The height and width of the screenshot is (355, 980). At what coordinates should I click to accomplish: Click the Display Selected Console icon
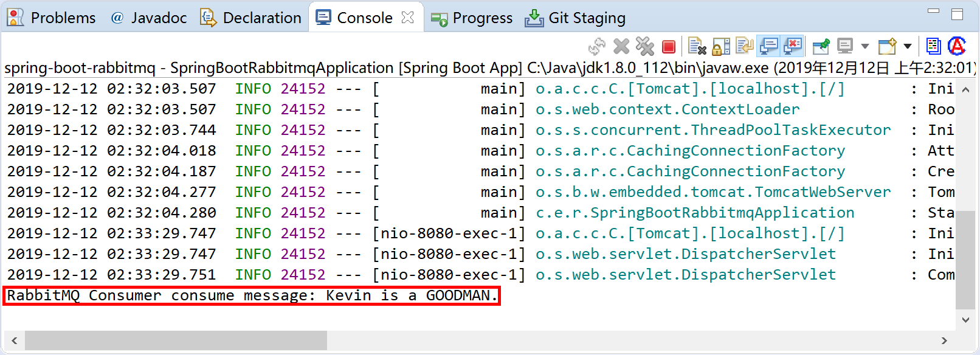(845, 47)
